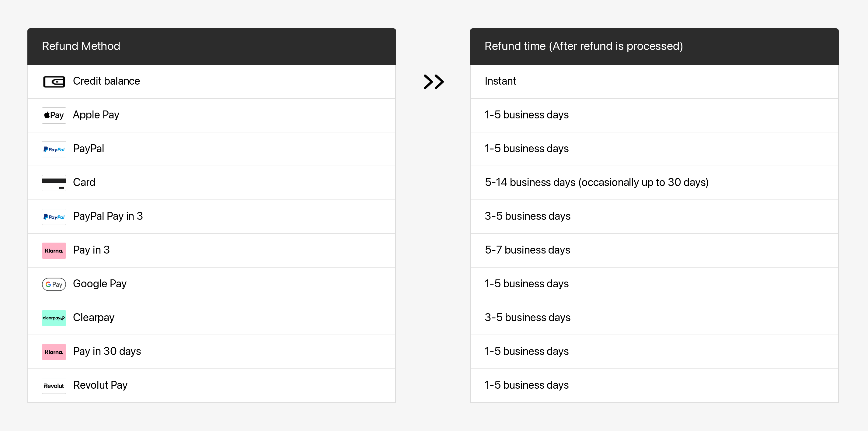Image resolution: width=868 pixels, height=431 pixels.
Task: Select the Revolut Pay label
Action: (100, 385)
